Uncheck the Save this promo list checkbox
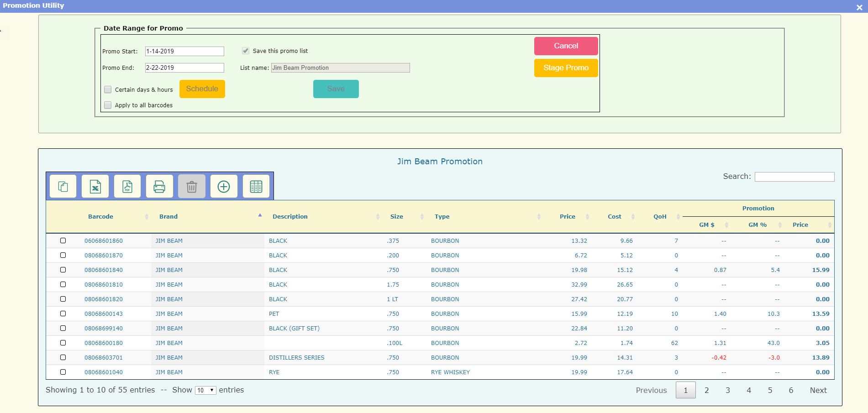This screenshot has width=868, height=413. (246, 51)
